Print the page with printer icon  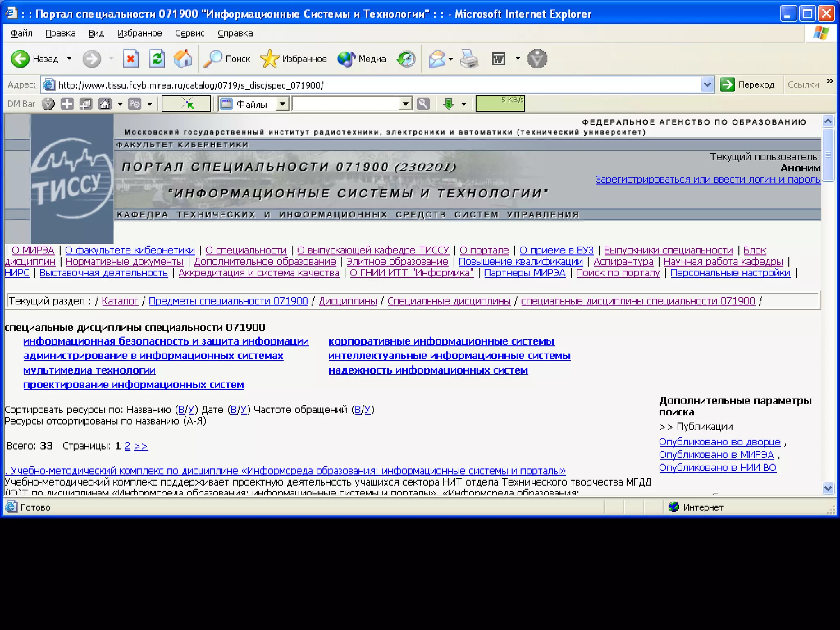click(x=469, y=59)
